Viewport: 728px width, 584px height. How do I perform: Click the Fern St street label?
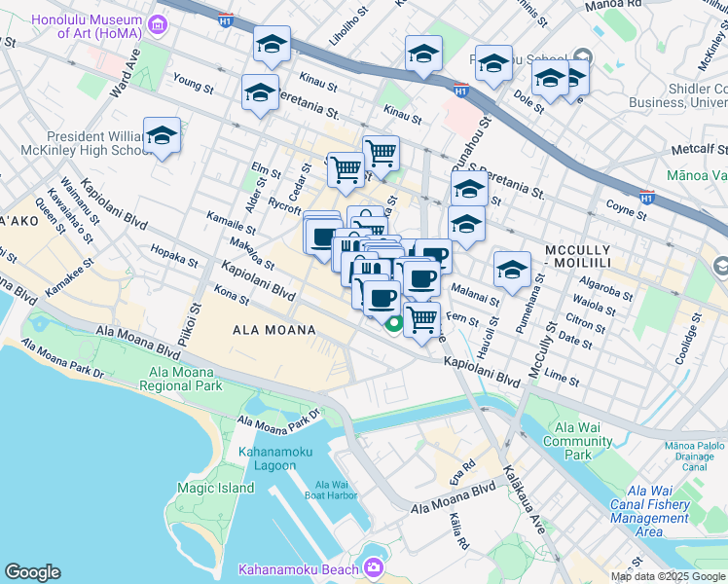pos(462,319)
